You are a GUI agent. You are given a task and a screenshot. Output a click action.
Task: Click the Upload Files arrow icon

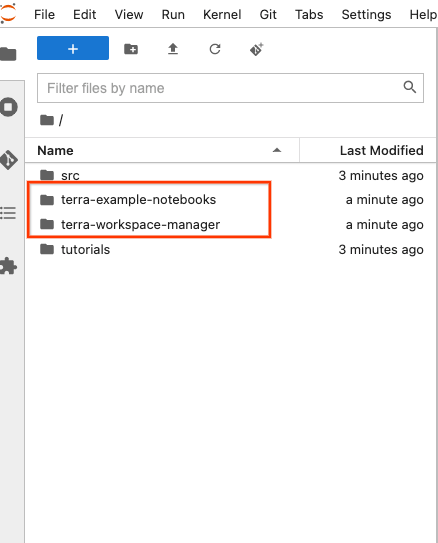[173, 49]
